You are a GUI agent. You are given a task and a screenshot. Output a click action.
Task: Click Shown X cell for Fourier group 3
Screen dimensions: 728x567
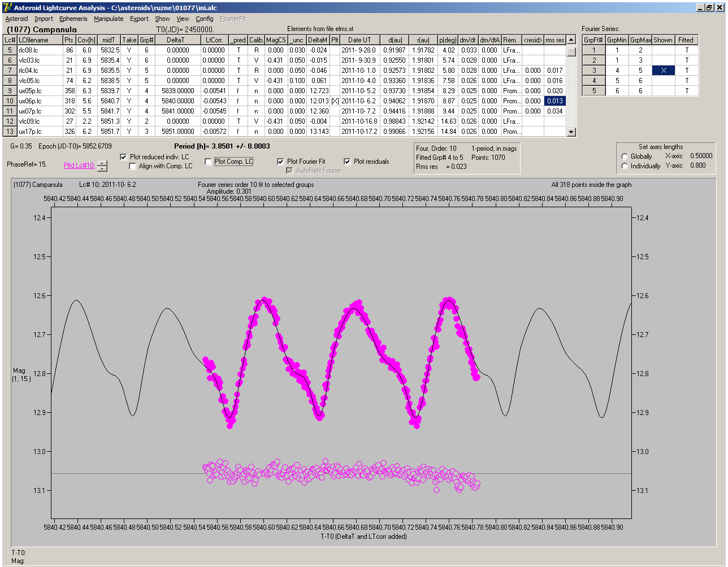tap(662, 71)
